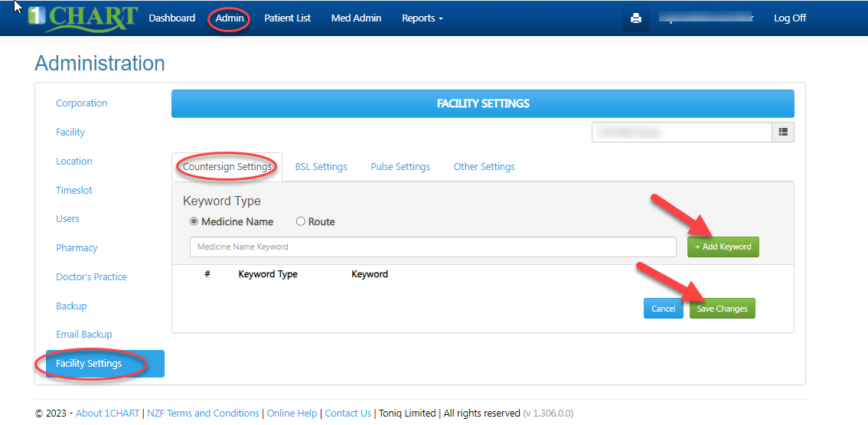This screenshot has width=868, height=425.
Task: Click the Save Changes button
Action: coord(722,309)
